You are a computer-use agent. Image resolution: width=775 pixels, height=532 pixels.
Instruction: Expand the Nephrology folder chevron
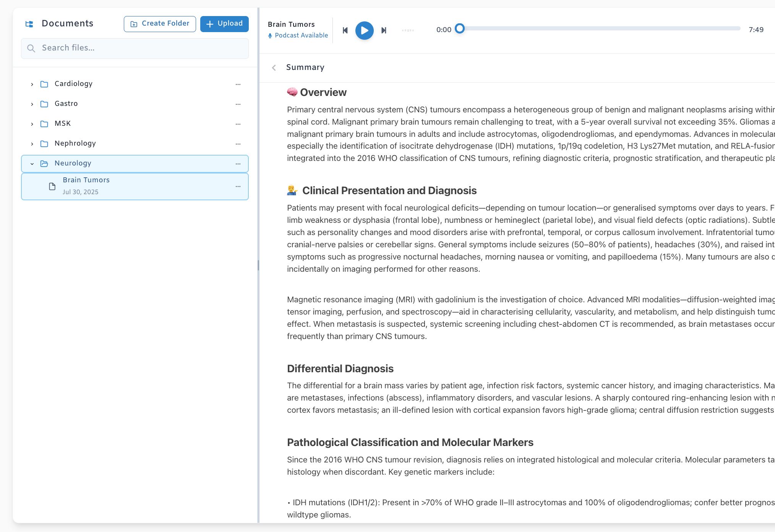tap(32, 144)
